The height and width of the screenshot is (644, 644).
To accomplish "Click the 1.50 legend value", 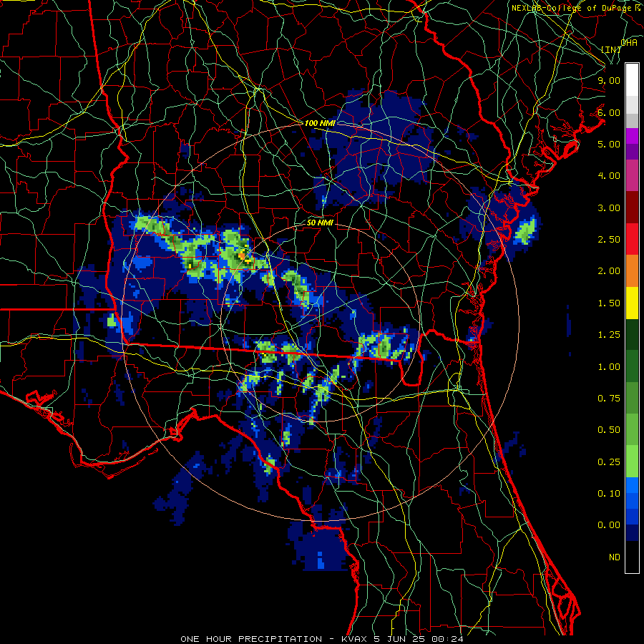I will pos(609,303).
